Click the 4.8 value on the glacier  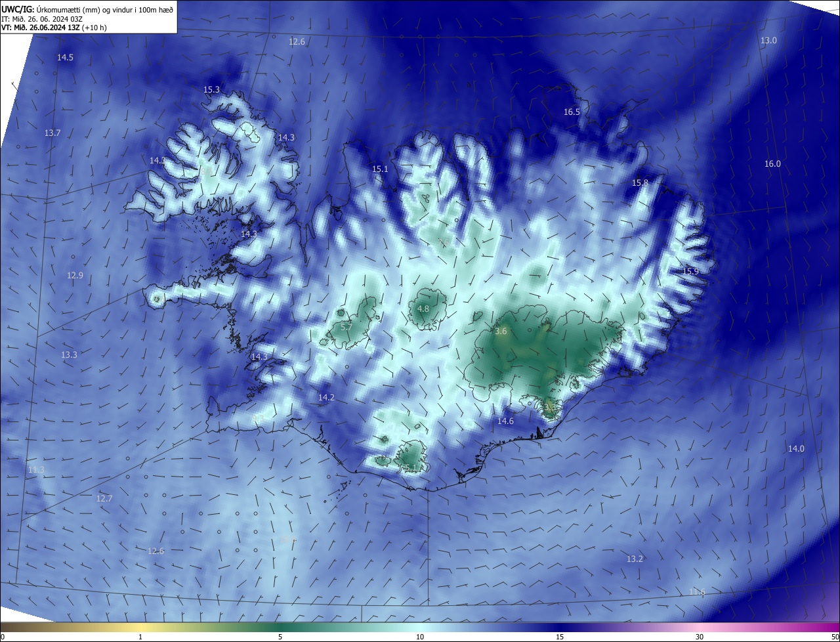tap(423, 309)
